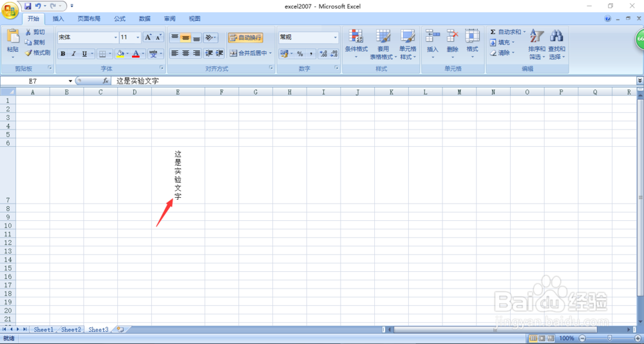644x344 pixels.
Task: Set top vertical alignment
Action: (175, 38)
